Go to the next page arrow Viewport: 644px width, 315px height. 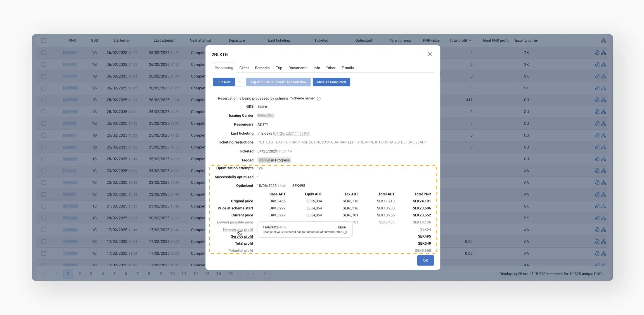pos(253,274)
